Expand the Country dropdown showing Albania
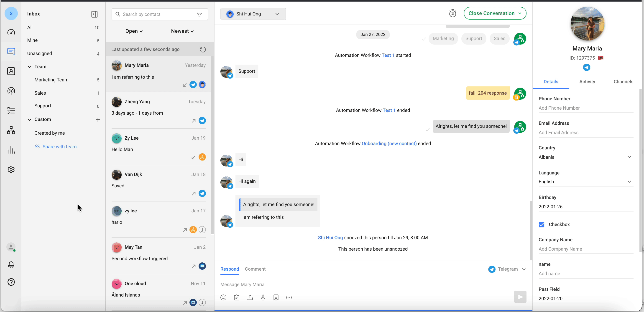Viewport: 644px width, 312px height. (x=629, y=157)
